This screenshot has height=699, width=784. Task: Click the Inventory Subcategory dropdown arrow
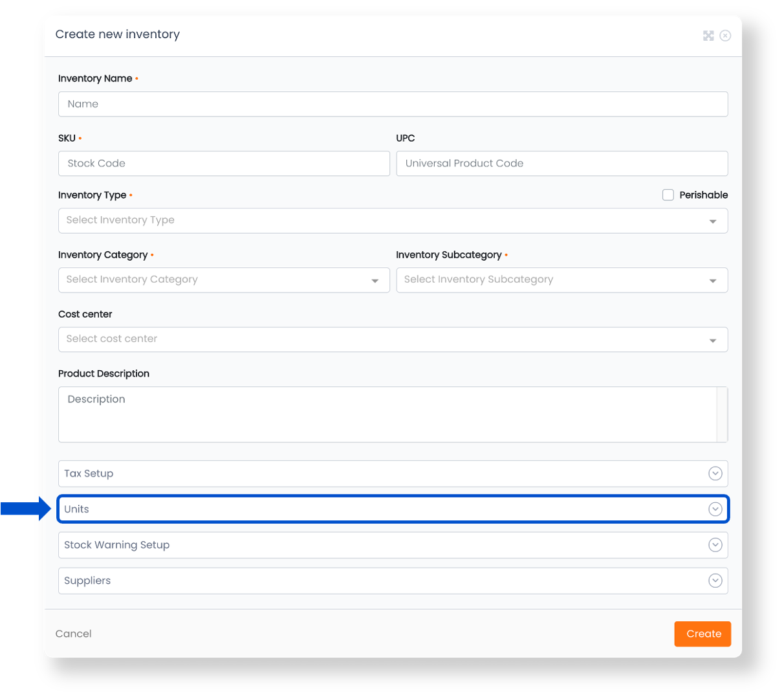pyautogui.click(x=713, y=280)
